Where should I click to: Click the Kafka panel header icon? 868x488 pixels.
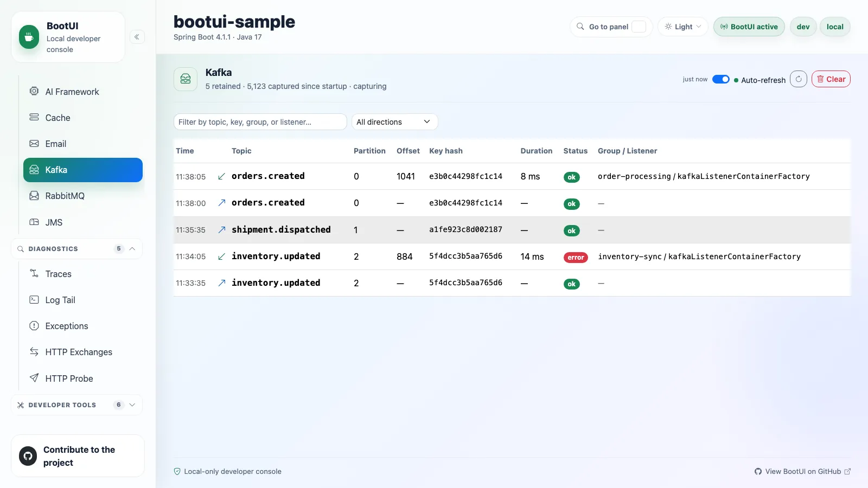[x=186, y=79]
